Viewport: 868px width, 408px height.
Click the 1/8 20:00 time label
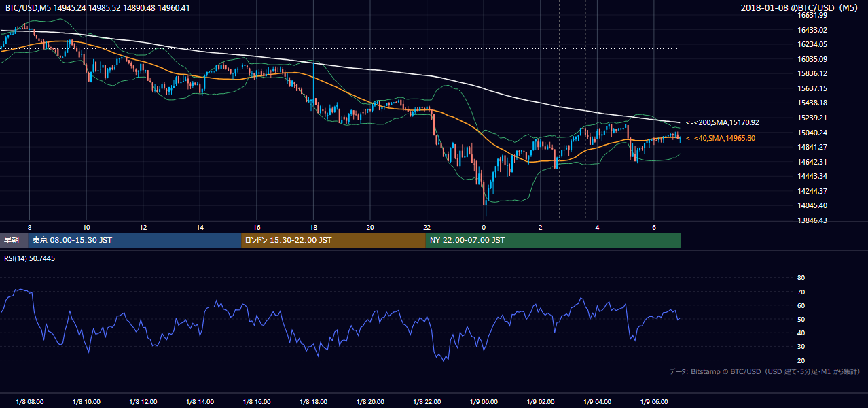pos(370,401)
